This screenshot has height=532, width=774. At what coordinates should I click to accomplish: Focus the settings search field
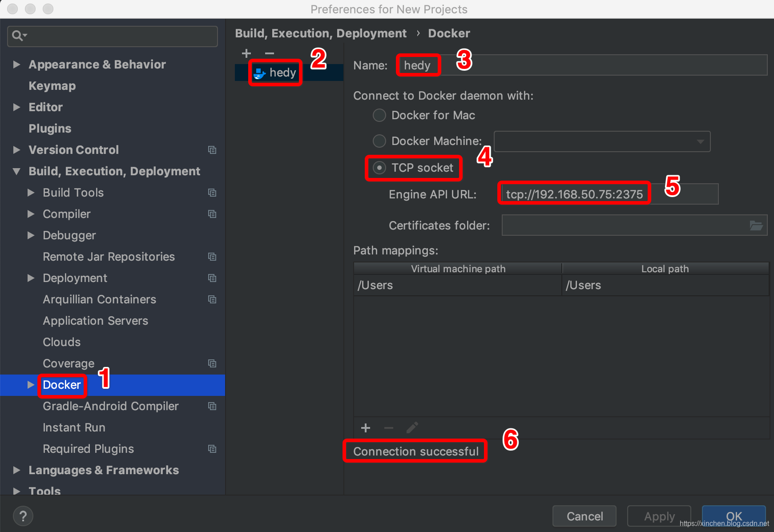click(x=113, y=36)
